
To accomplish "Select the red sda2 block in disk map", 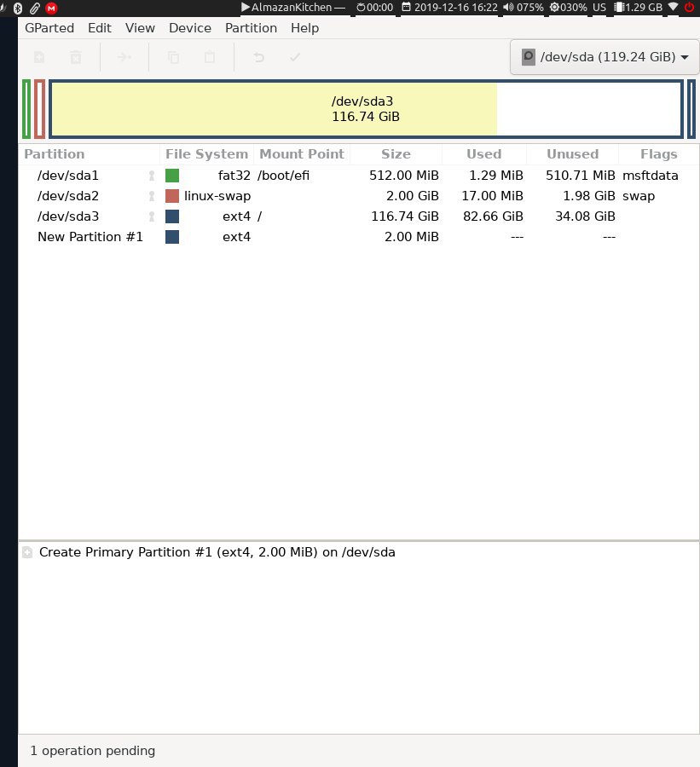I will (40, 108).
